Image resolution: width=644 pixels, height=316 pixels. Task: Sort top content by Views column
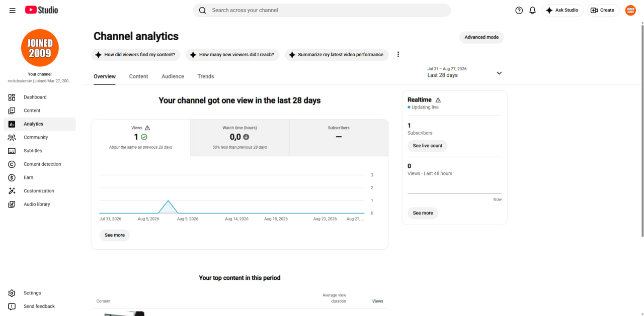(377, 301)
